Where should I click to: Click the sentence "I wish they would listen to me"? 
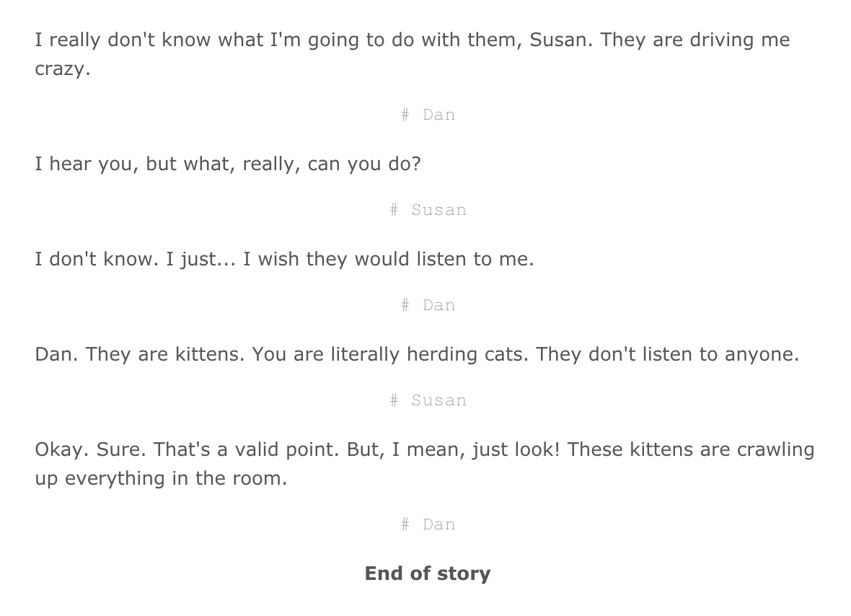(x=388, y=259)
